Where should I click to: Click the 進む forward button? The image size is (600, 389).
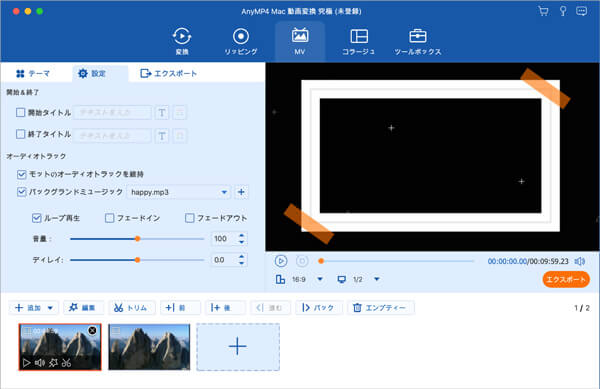click(x=270, y=308)
